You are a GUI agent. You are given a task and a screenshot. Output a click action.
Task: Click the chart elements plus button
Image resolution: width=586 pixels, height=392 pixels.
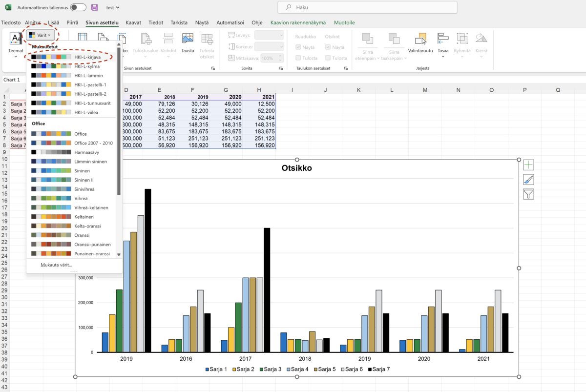point(528,165)
